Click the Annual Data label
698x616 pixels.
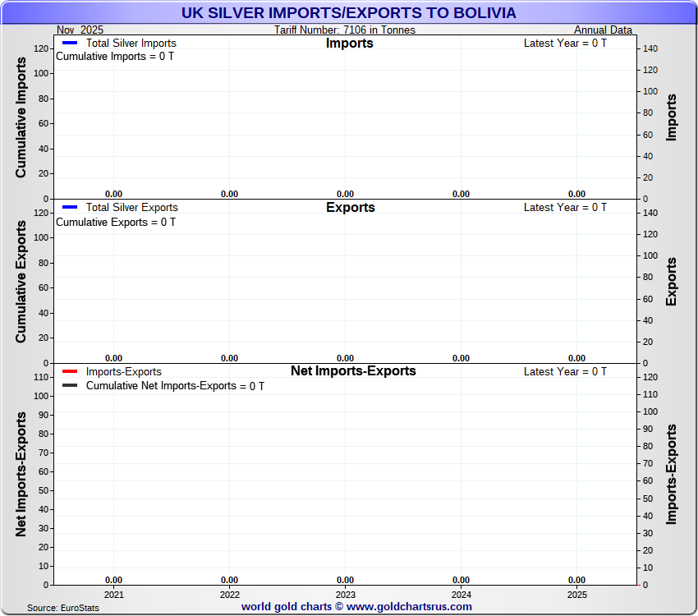[x=603, y=30]
